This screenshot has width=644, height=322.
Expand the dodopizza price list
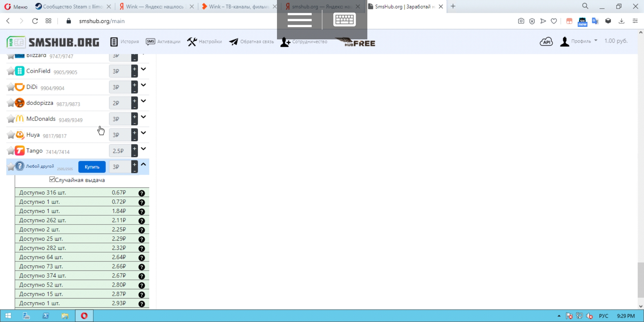(x=143, y=101)
